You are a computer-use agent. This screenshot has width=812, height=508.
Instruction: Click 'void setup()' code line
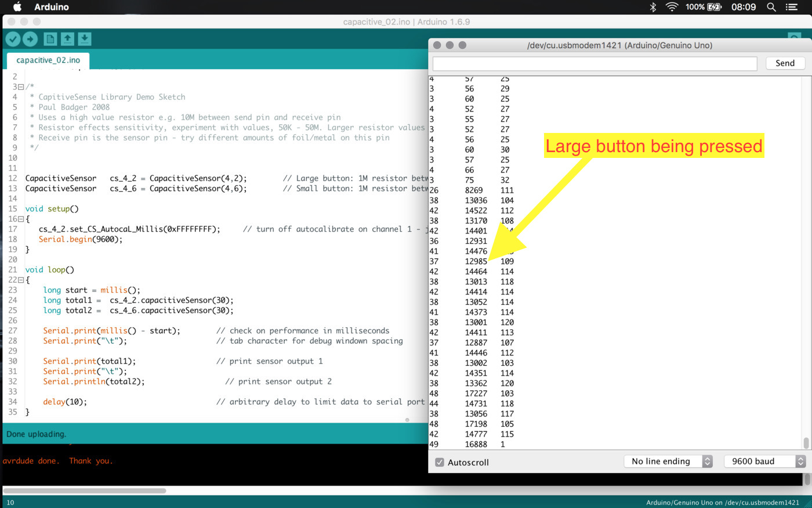(x=52, y=208)
